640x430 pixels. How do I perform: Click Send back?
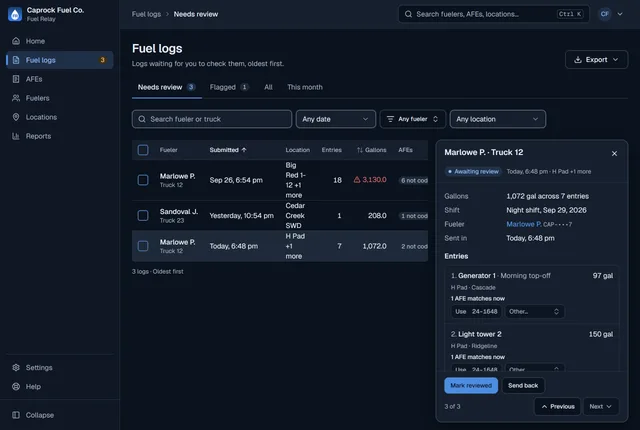523,385
